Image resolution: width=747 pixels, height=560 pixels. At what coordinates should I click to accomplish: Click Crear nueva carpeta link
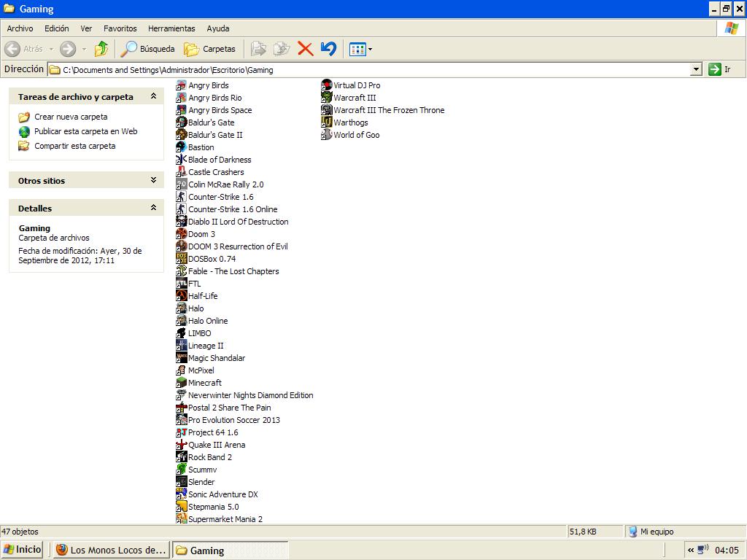(63, 117)
